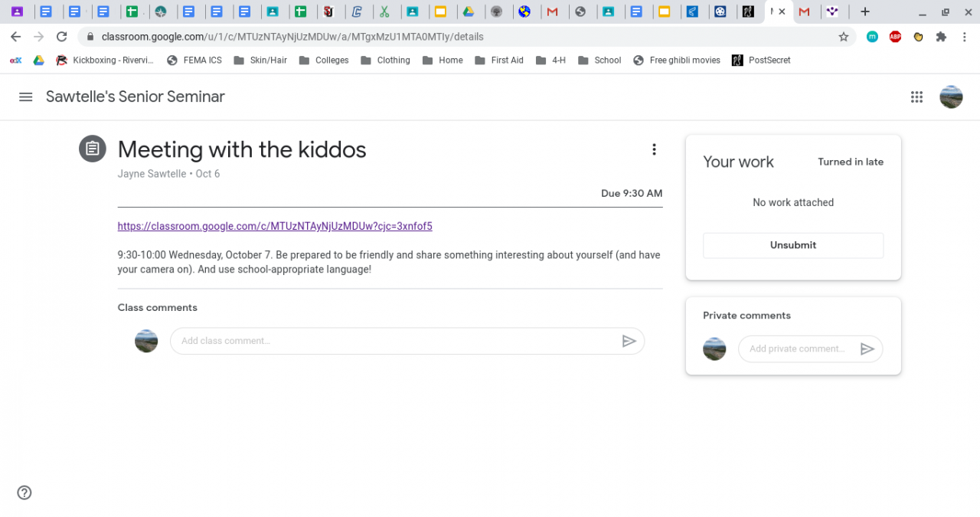Open the classroom.google.com meeting link
The height and width of the screenshot is (517, 980).
tap(275, 226)
